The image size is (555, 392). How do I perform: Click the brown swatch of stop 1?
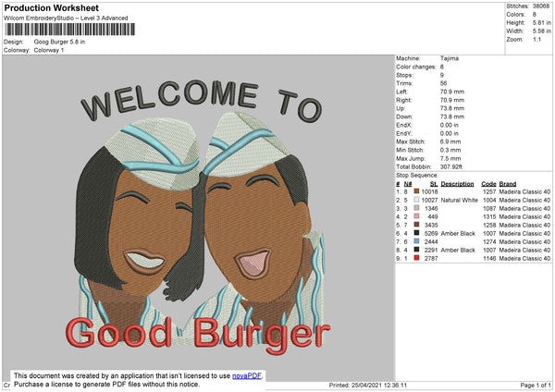pos(416,191)
